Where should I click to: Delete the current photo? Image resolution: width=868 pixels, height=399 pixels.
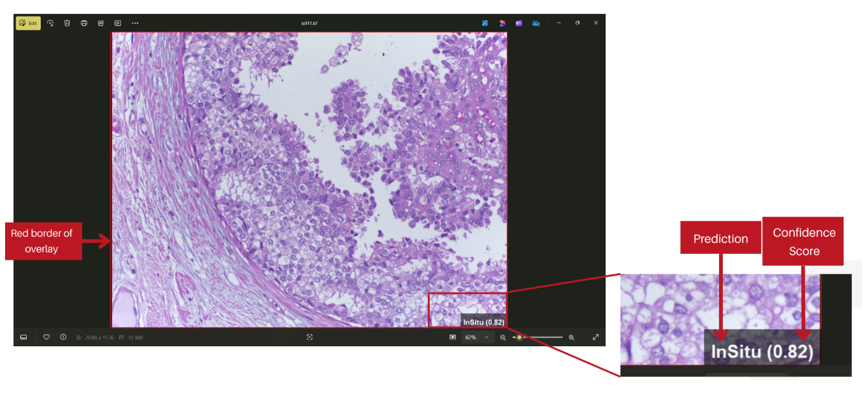[x=67, y=23]
